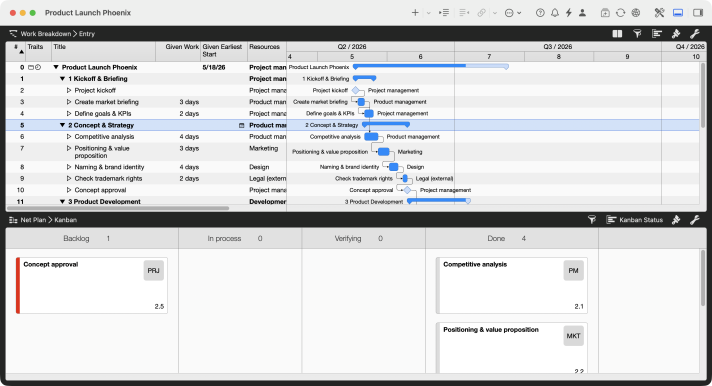
Task: Click the filter funnel in Kanban bar
Action: tap(592, 220)
